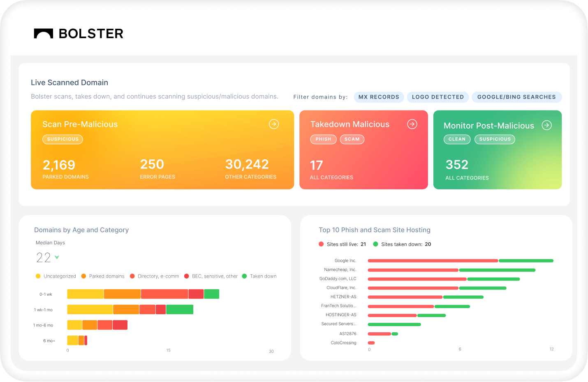Click red Sites still live legend dot
The height and width of the screenshot is (382, 588).
(321, 244)
